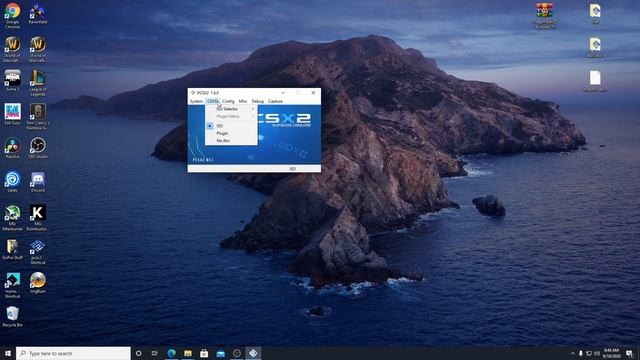The height and width of the screenshot is (360, 640).
Task: Select ISO as the CDVD source
Action: tap(231, 126)
